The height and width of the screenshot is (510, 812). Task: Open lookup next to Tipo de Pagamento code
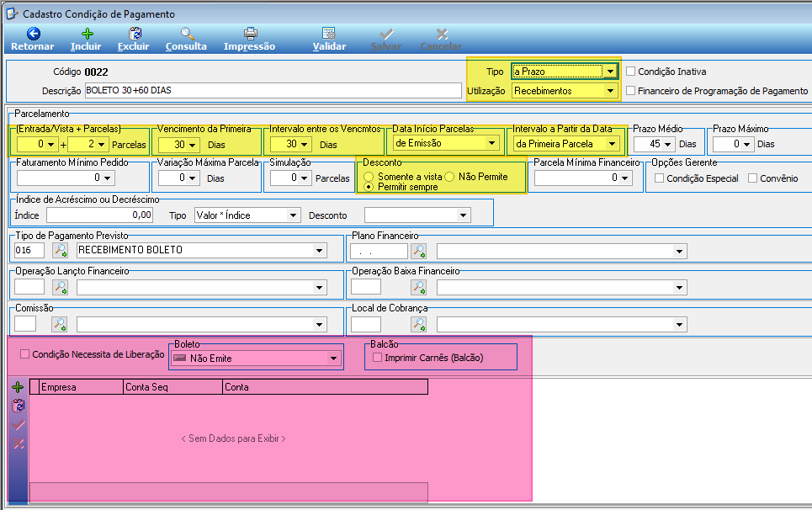pyautogui.click(x=60, y=250)
